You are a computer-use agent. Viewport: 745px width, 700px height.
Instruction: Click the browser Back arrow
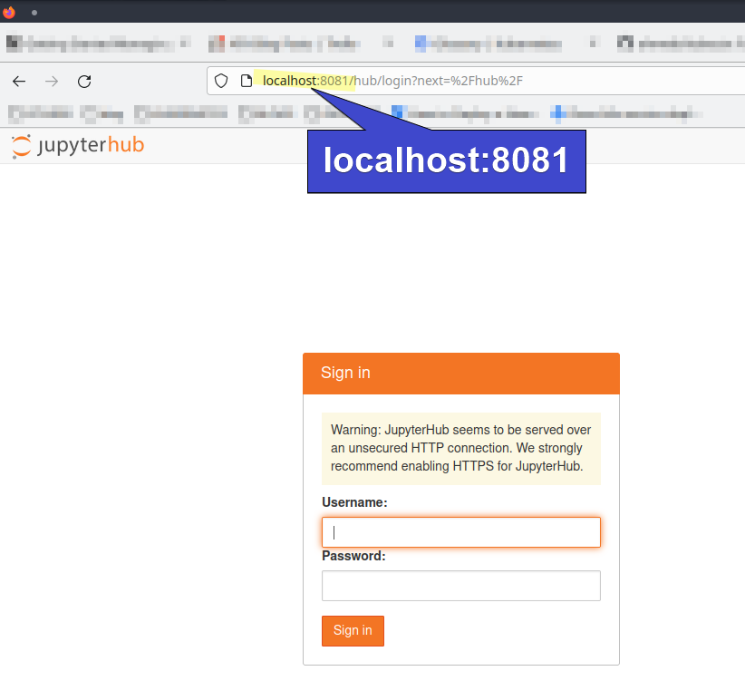click(19, 82)
